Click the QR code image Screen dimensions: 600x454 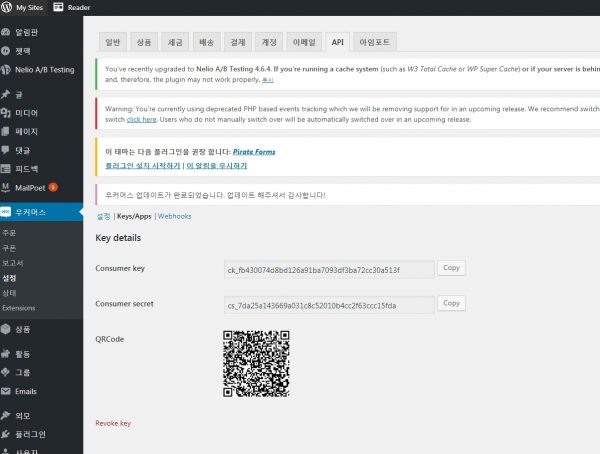[256, 364]
